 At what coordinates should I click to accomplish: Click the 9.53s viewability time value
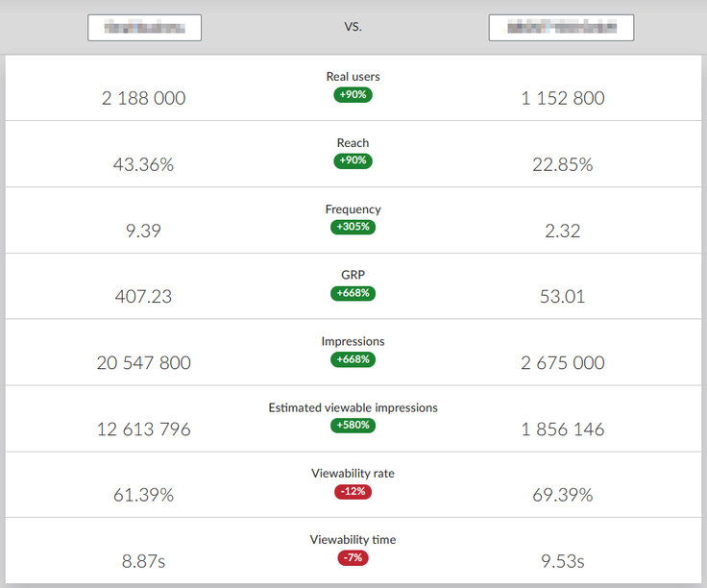563,561
